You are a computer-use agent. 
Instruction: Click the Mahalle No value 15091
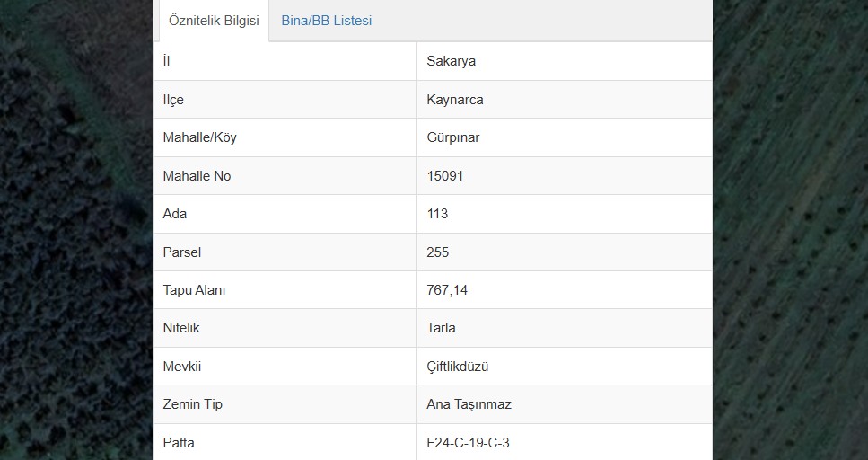tap(444, 176)
